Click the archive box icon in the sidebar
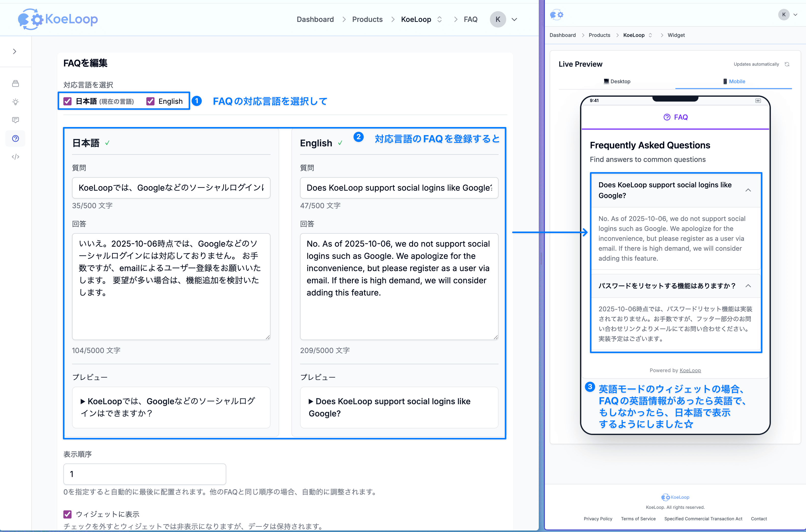The image size is (806, 532). point(15,83)
